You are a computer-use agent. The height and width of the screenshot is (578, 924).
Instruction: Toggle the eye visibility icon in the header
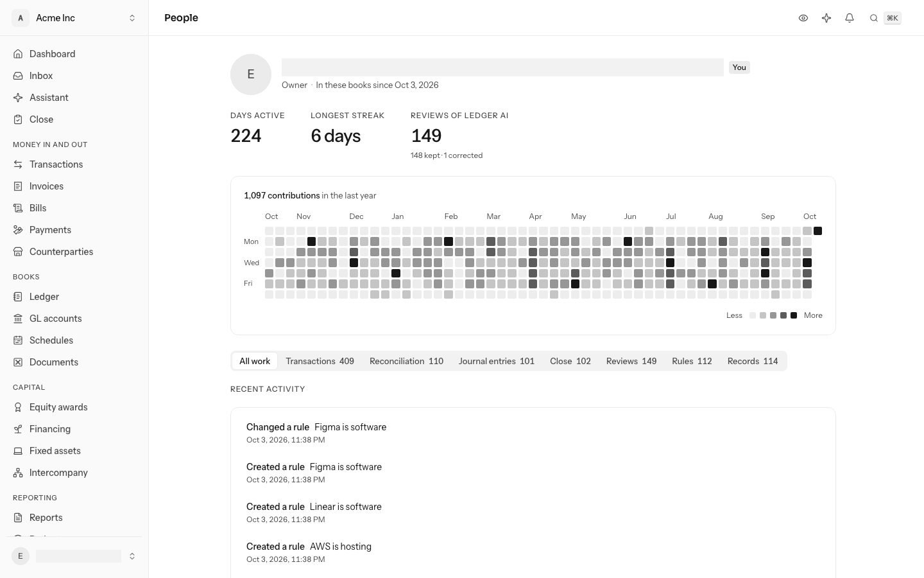click(x=803, y=18)
